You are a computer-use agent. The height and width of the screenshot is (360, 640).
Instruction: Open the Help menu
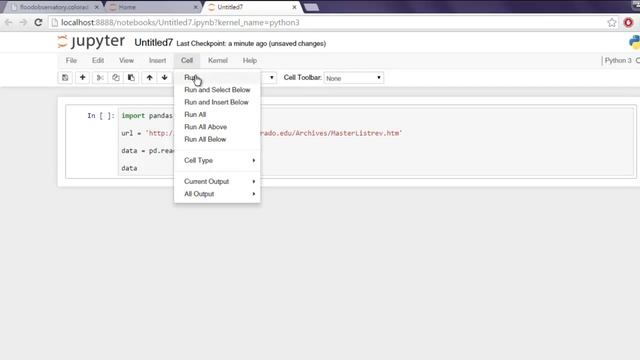(250, 60)
